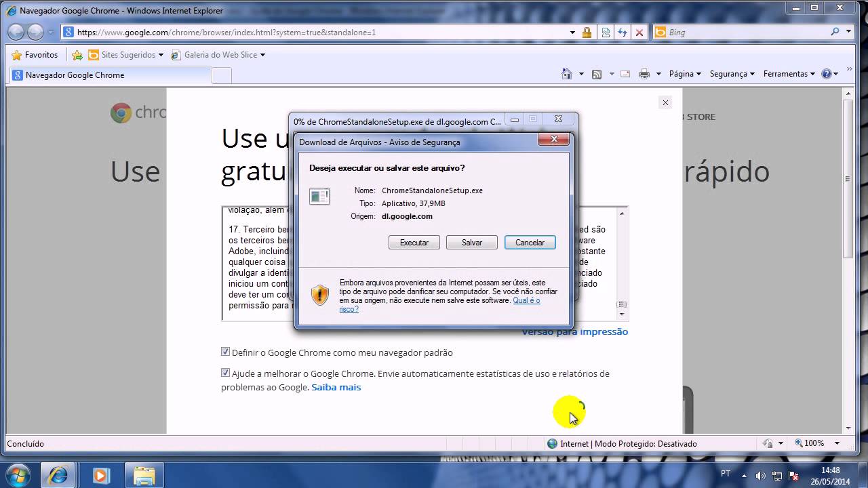The width and height of the screenshot is (868, 488).
Task: Click the 100% zoom level button
Action: click(x=810, y=443)
